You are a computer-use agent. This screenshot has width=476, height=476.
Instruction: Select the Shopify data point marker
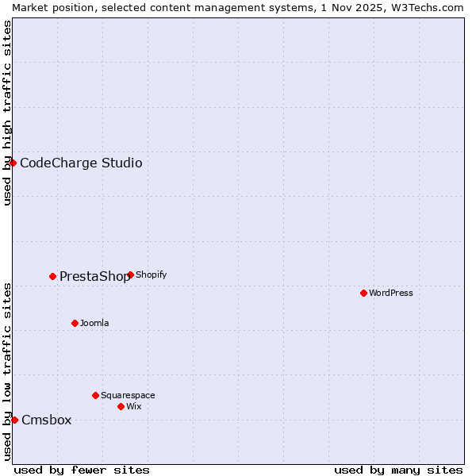click(x=131, y=275)
